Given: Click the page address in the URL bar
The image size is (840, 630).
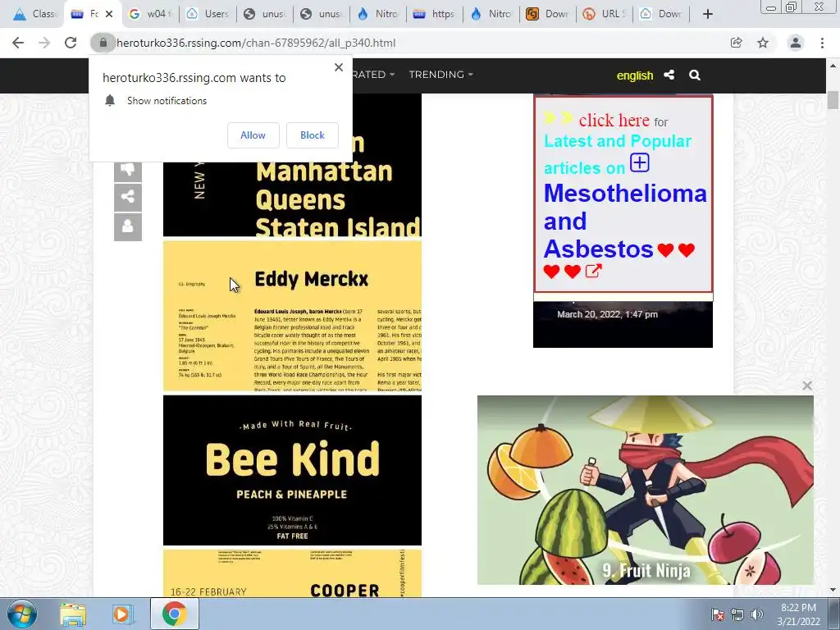Looking at the screenshot, I should [x=256, y=43].
